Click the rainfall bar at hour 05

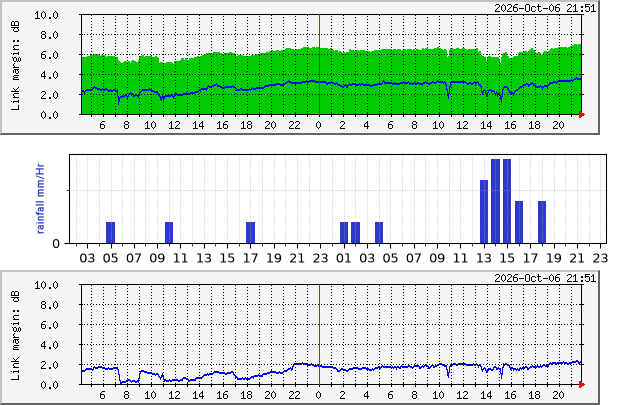[x=110, y=233]
